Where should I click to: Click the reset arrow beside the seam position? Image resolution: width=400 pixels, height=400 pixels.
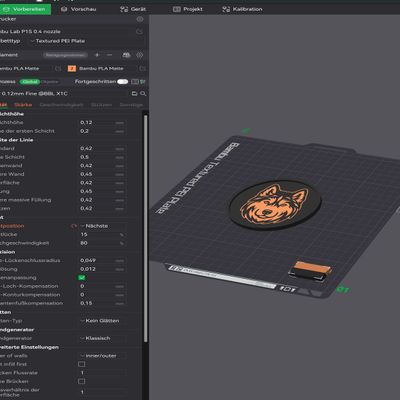(x=73, y=226)
